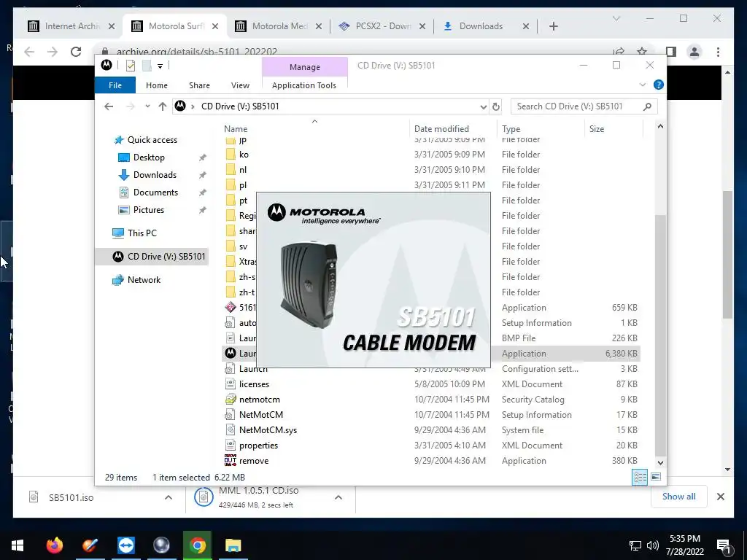Open recent locations dropdown in Explorer
This screenshot has height=560, width=747.
pyautogui.click(x=147, y=106)
